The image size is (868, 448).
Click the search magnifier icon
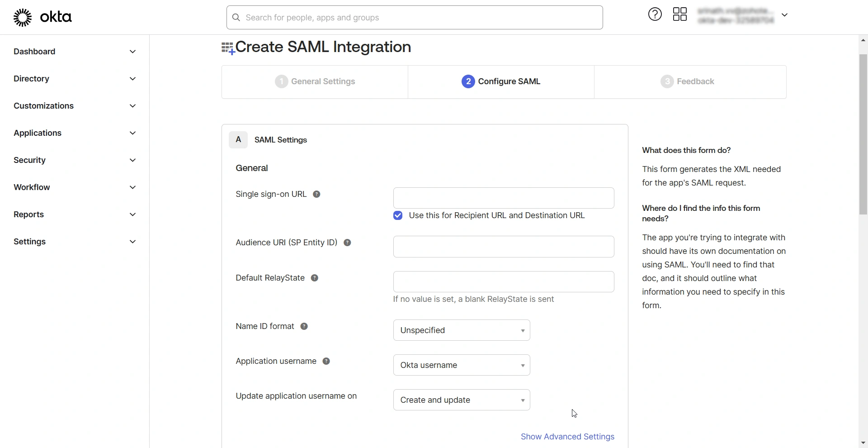236,18
